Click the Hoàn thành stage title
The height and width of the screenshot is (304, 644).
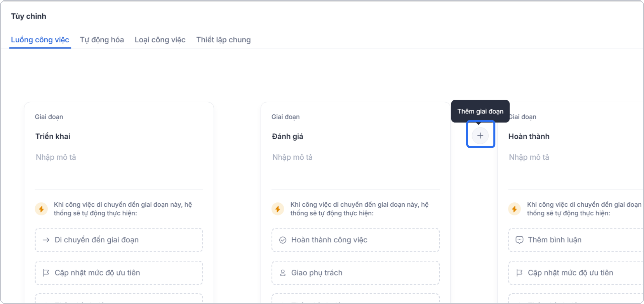pos(529,136)
